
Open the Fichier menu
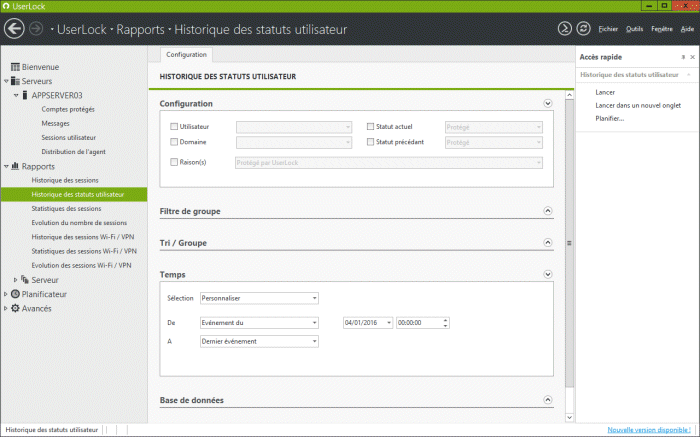[x=608, y=29]
